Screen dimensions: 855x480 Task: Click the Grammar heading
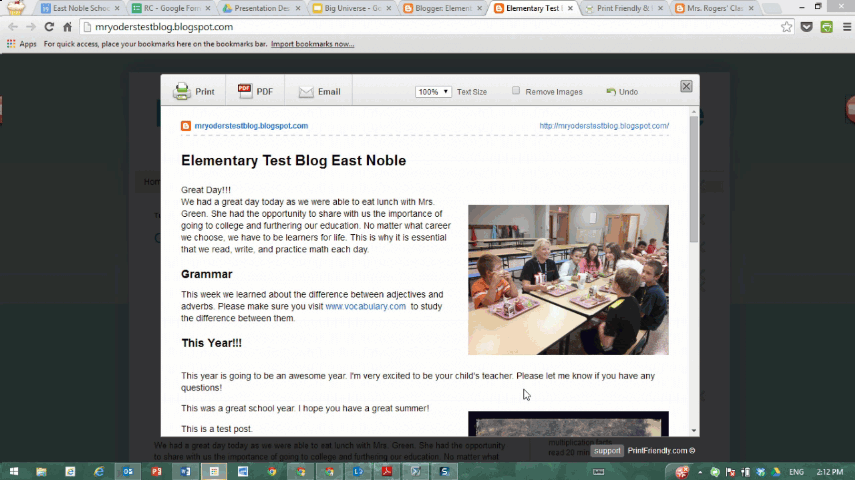(207, 274)
